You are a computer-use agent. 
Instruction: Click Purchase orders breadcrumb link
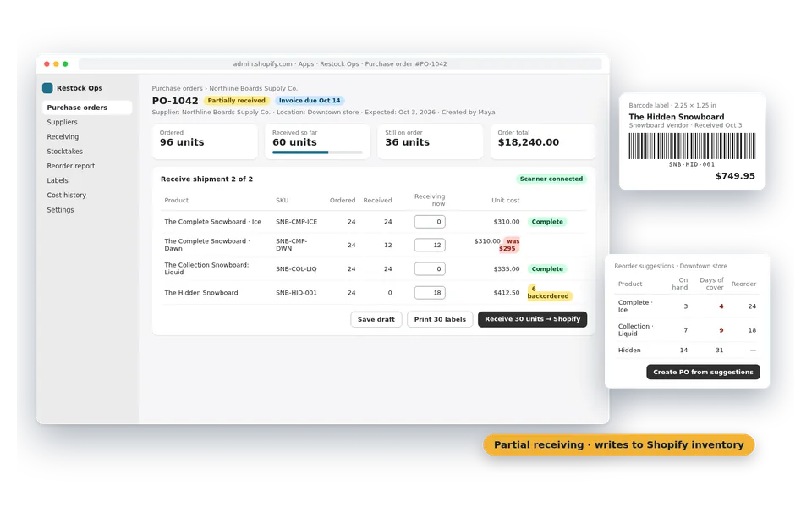[x=177, y=88]
